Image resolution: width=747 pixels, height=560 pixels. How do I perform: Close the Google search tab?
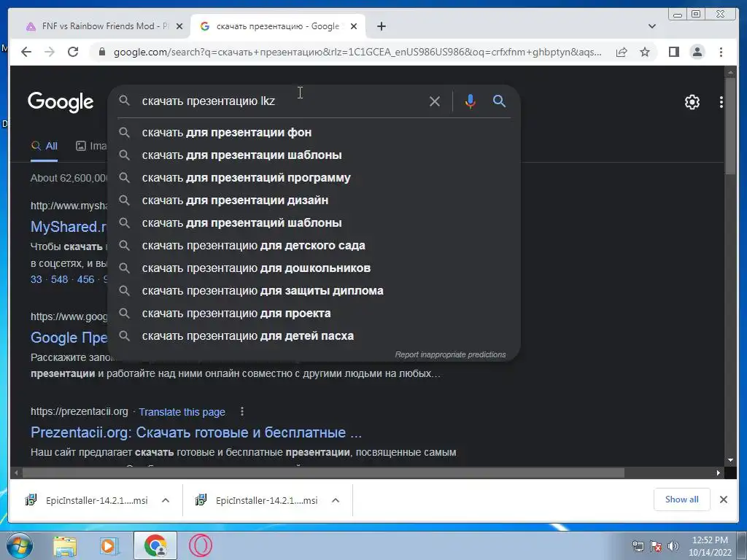pos(354,26)
